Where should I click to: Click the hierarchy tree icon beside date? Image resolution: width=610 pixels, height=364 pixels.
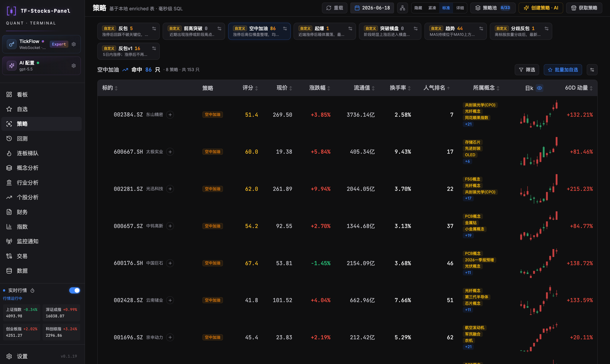[402, 8]
